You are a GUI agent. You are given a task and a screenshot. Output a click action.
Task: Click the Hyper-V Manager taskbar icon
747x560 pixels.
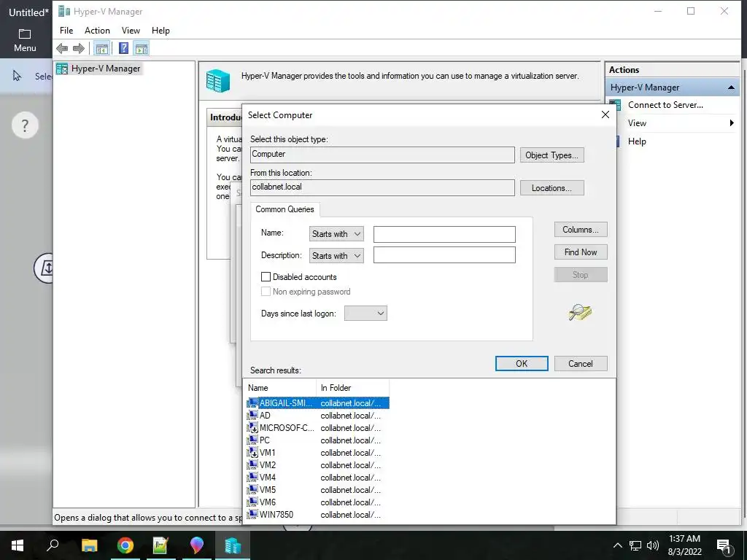tap(233, 545)
